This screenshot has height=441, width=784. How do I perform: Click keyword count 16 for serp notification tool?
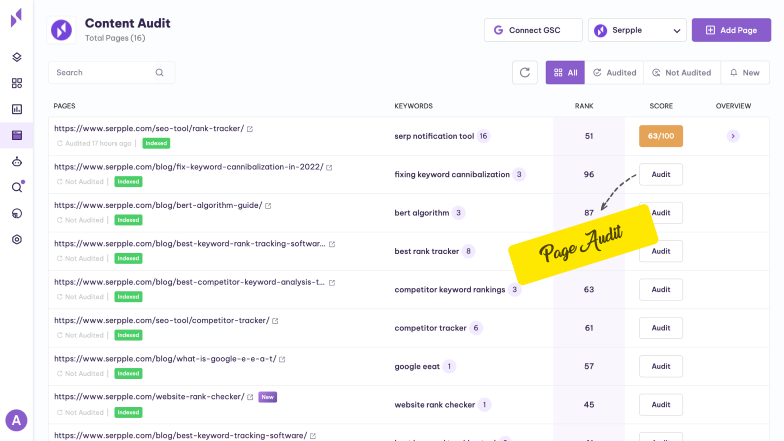click(x=483, y=136)
